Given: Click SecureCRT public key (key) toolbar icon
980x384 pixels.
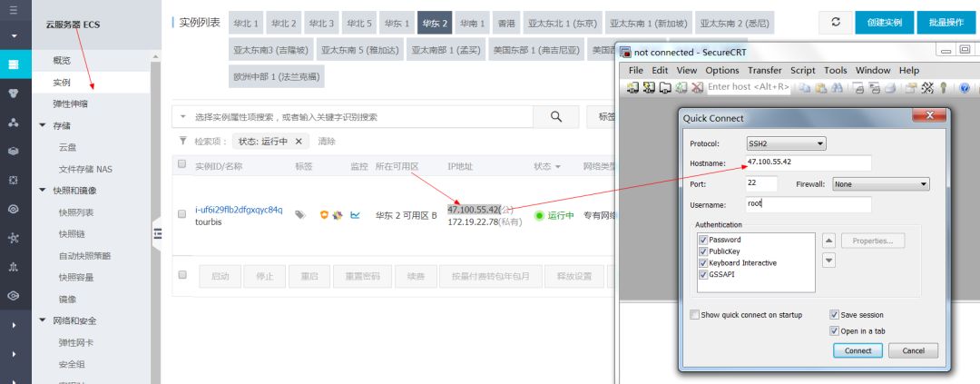Looking at the screenshot, I should 944,87.
